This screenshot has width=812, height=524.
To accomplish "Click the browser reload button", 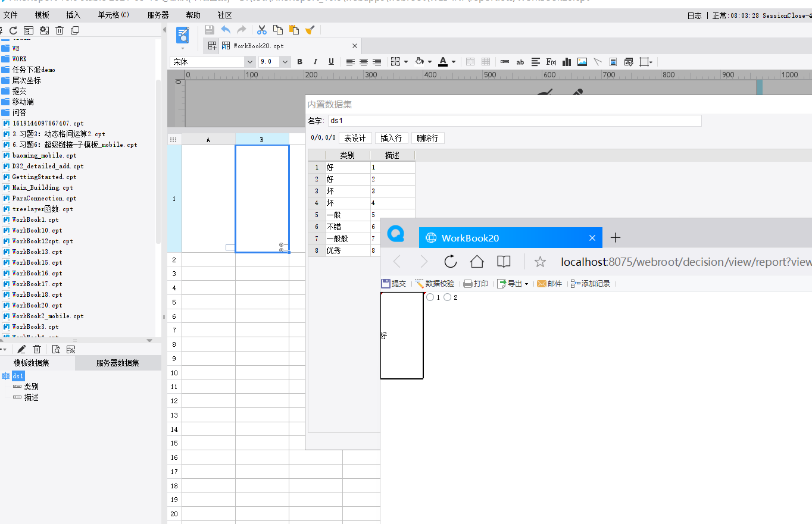I will point(451,262).
